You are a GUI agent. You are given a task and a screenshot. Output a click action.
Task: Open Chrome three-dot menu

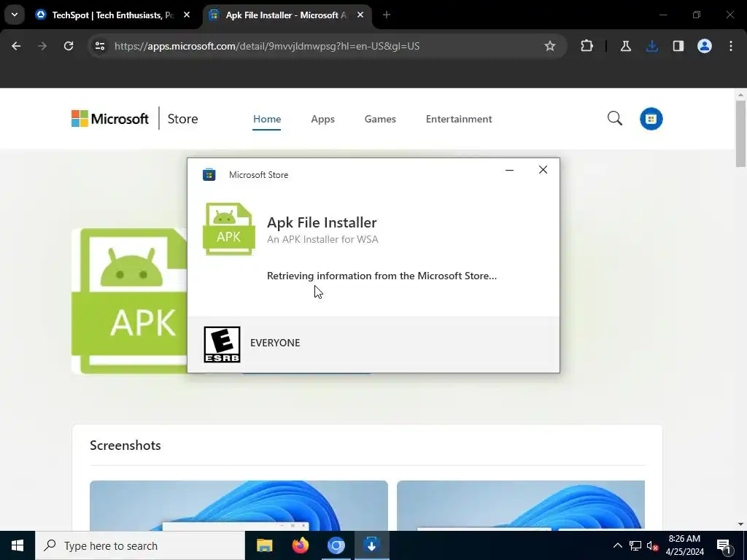730,46
